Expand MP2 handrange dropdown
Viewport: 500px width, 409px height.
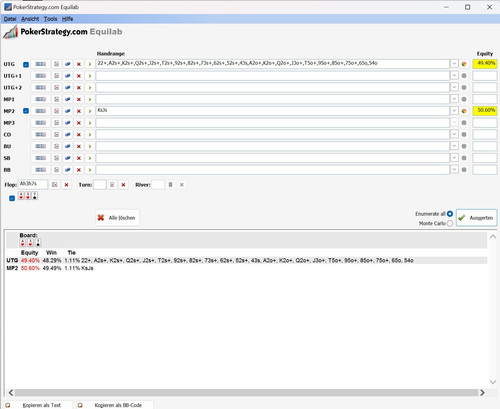tap(454, 111)
